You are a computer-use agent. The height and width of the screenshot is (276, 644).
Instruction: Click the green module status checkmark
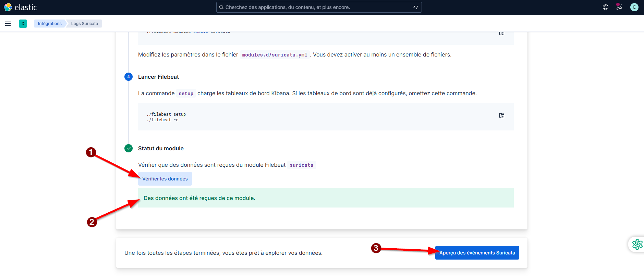click(x=129, y=148)
